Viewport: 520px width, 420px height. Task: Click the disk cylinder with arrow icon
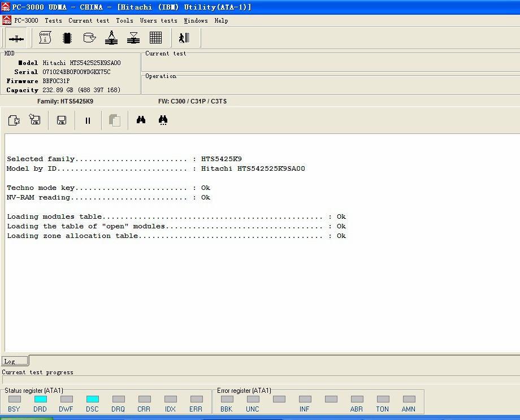(x=89, y=37)
